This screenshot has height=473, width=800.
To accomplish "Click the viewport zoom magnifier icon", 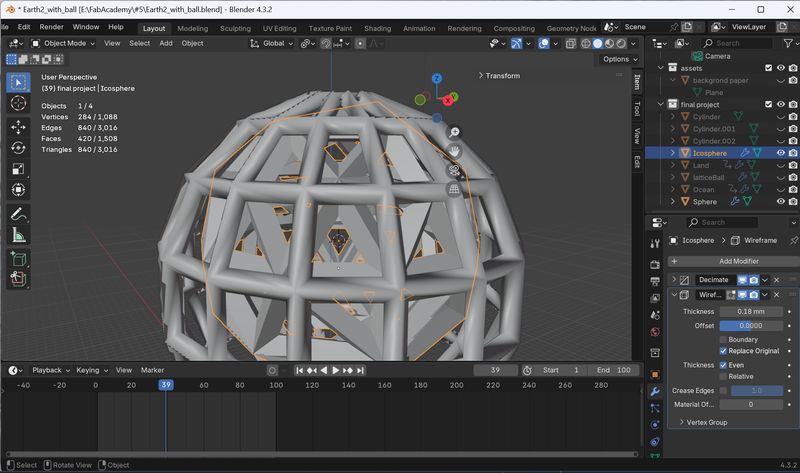I will [454, 132].
